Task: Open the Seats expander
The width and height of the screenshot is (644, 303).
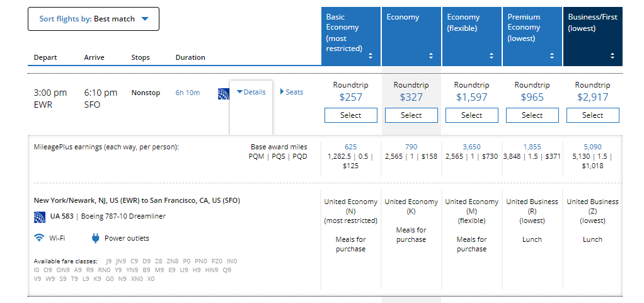Action: (292, 92)
